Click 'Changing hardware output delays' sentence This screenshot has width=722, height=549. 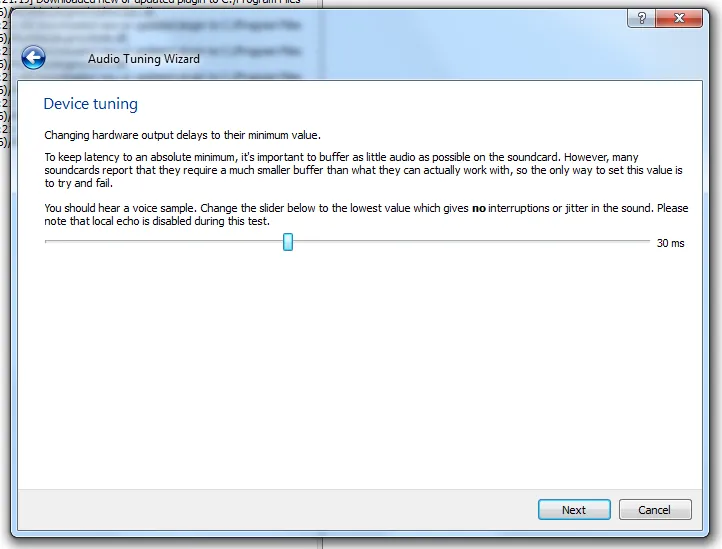[182, 135]
